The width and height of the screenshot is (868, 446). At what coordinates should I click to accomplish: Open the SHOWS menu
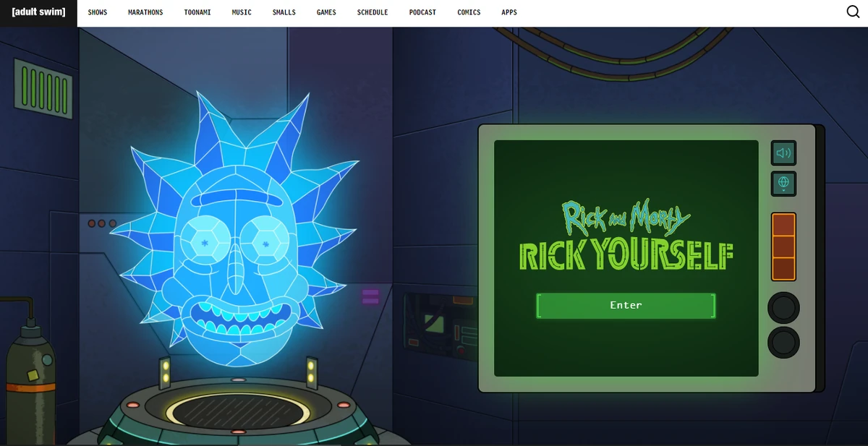[x=98, y=12]
